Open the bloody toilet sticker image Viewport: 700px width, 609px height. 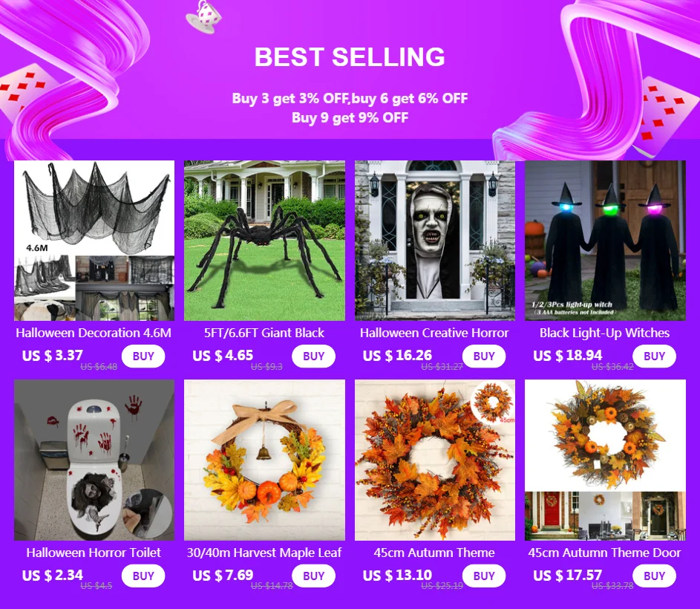pyautogui.click(x=94, y=460)
